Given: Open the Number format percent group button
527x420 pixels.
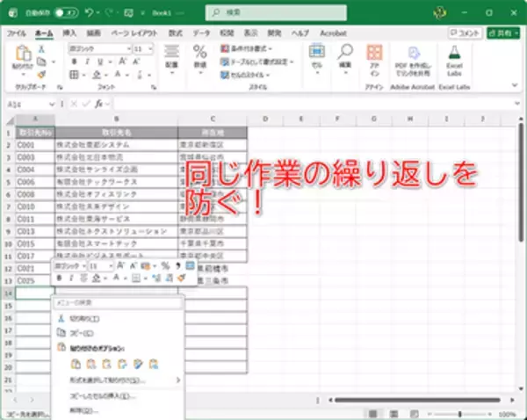Looking at the screenshot, I should click(200, 59).
